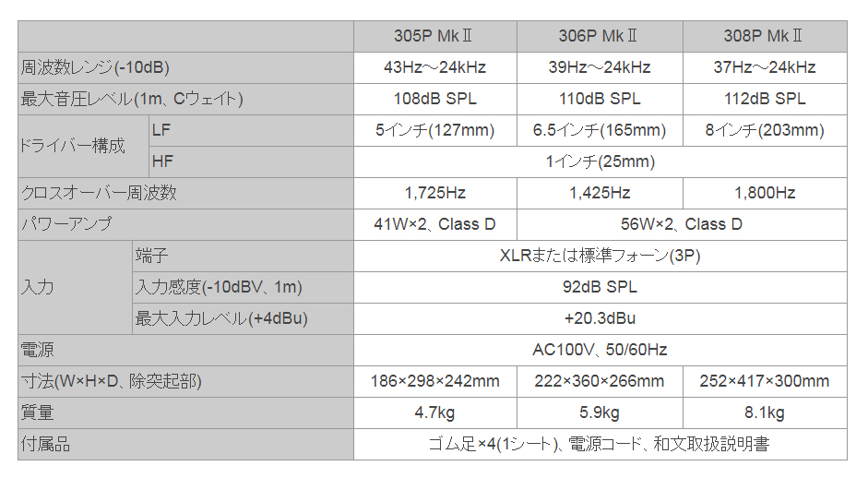868x478 pixels.
Task: Click the XLRまたは標準フォーン(3P) cell
Action: tap(600, 256)
